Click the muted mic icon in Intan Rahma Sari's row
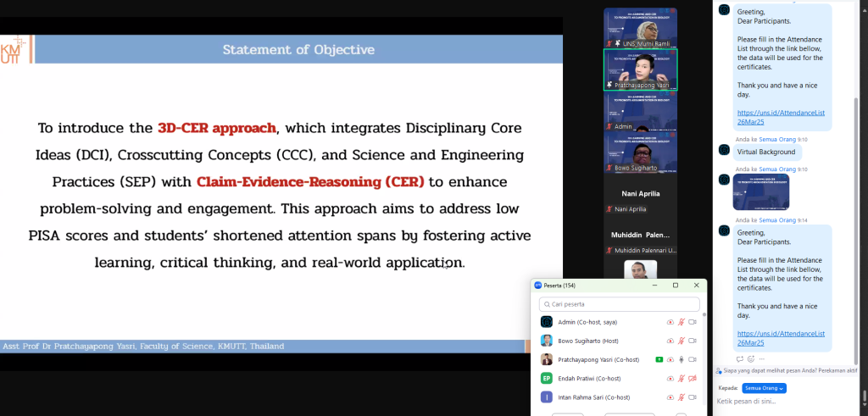 tap(682, 397)
